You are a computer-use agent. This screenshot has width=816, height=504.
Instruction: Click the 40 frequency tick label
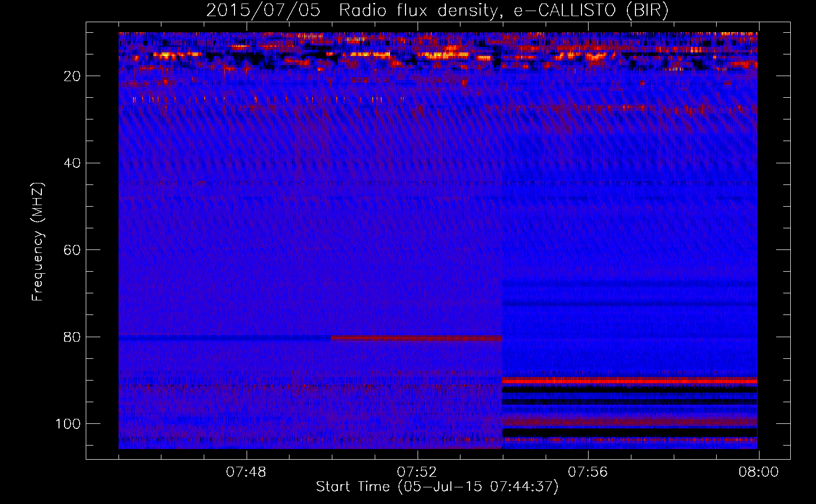point(73,163)
